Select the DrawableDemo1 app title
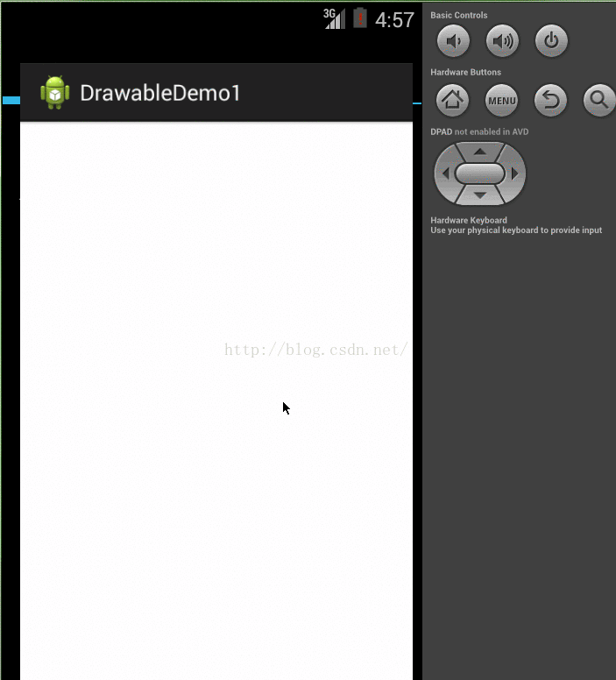616x680 pixels. (x=160, y=93)
